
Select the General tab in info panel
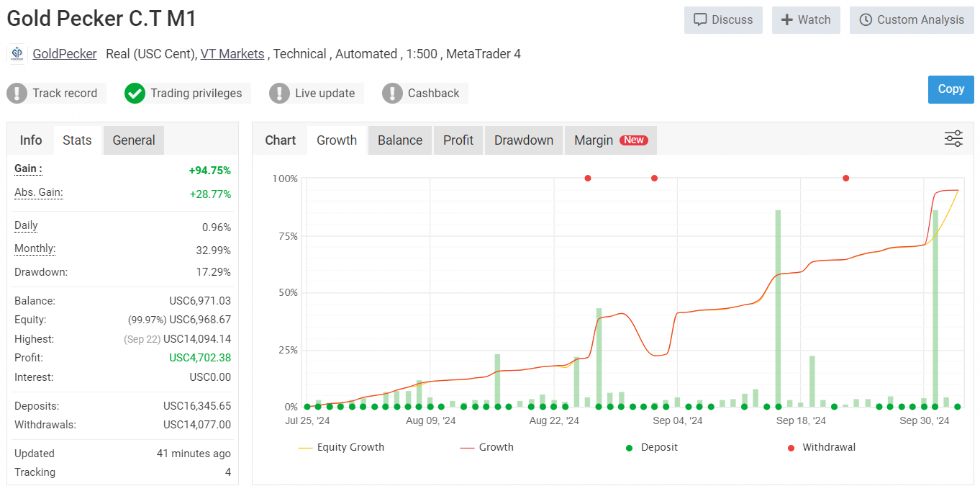pyautogui.click(x=133, y=140)
